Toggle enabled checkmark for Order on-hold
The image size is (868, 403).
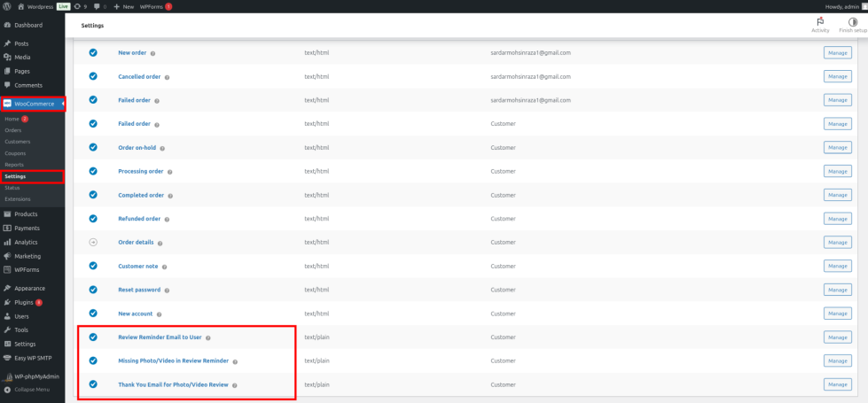click(x=93, y=147)
